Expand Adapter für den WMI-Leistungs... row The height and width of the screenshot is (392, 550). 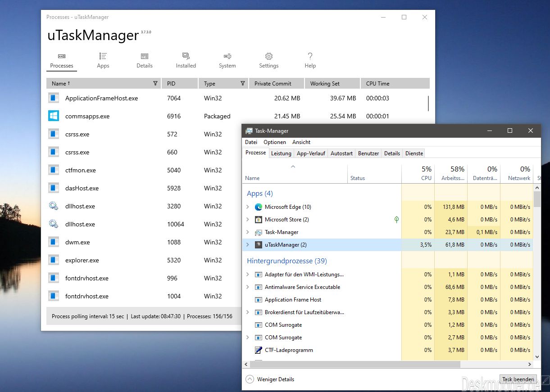pos(248,275)
